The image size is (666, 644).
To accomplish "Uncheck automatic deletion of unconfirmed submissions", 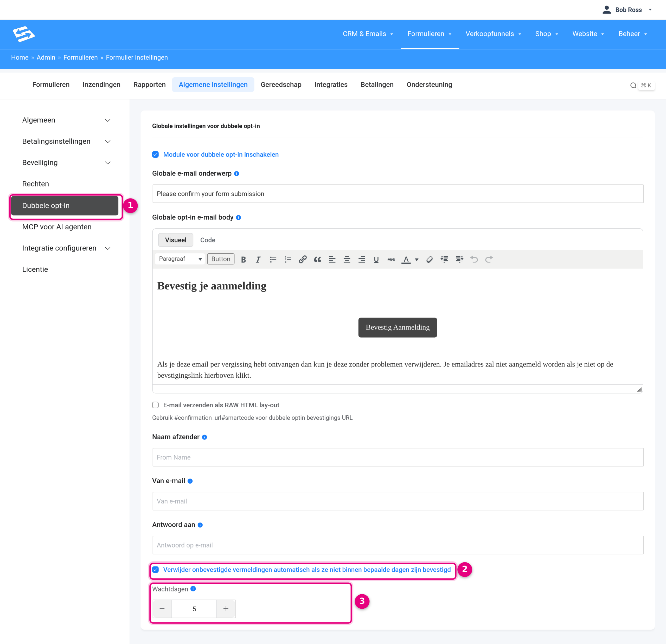I will pyautogui.click(x=156, y=570).
